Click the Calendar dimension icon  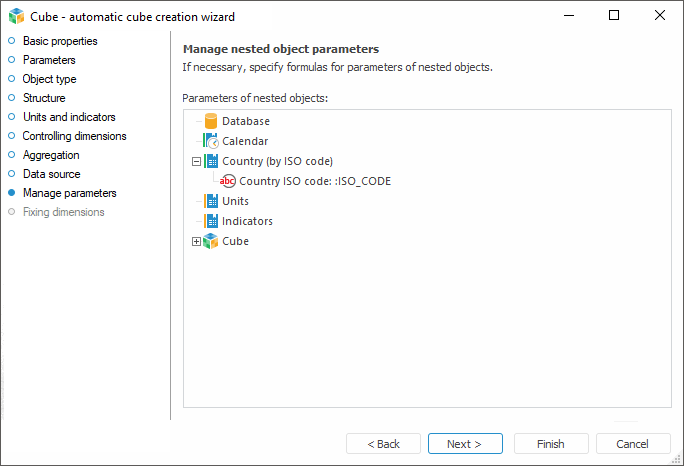tap(210, 141)
